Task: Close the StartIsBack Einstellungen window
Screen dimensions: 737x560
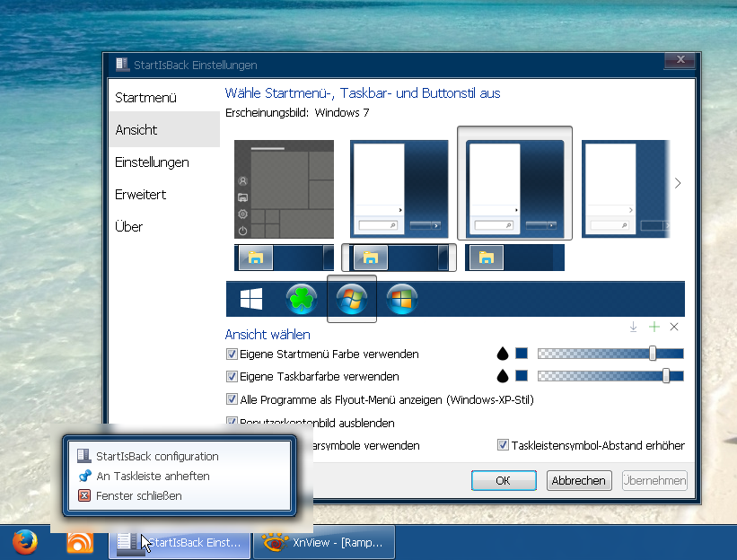Action: click(x=680, y=59)
